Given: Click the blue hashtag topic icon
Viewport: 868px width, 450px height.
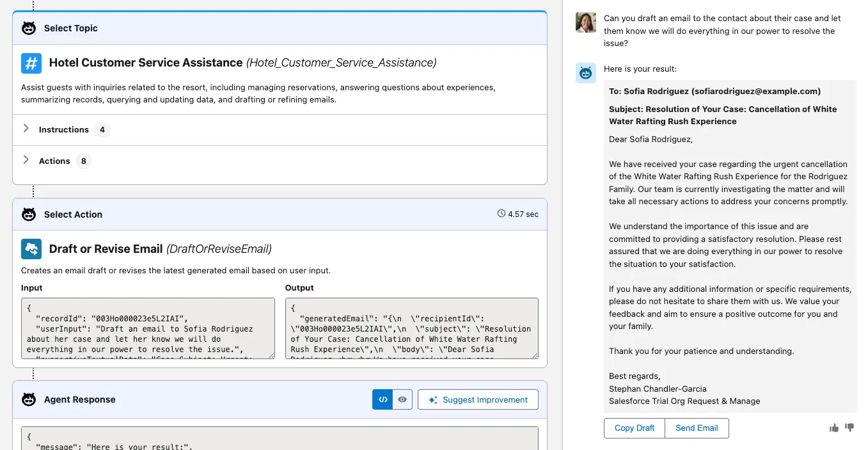Looking at the screenshot, I should click(31, 63).
